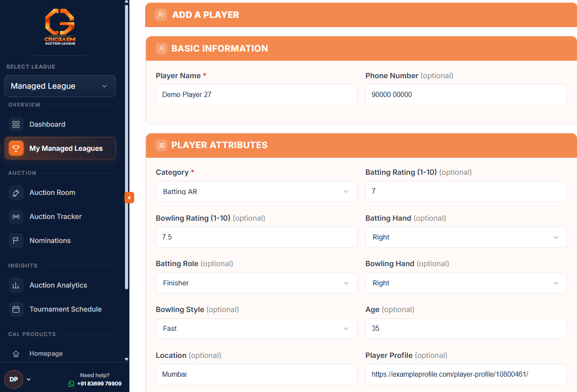Open Tournament Schedule page

pyautogui.click(x=60, y=309)
